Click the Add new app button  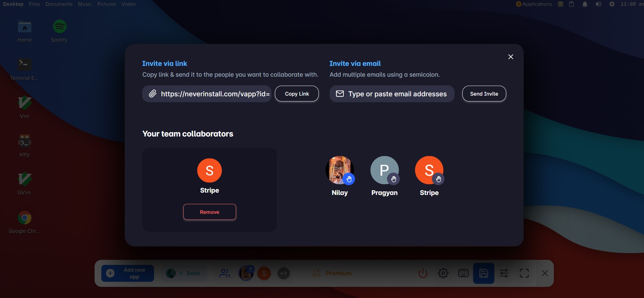(128, 273)
